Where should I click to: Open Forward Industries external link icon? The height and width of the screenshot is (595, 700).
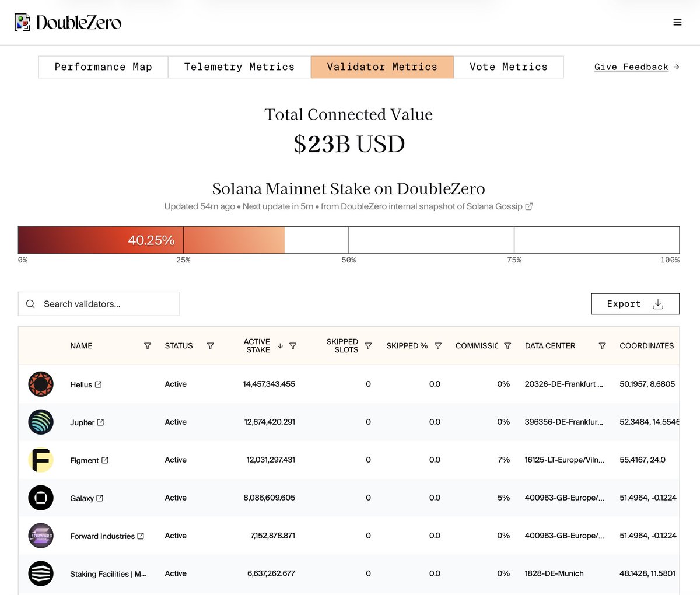[141, 536]
